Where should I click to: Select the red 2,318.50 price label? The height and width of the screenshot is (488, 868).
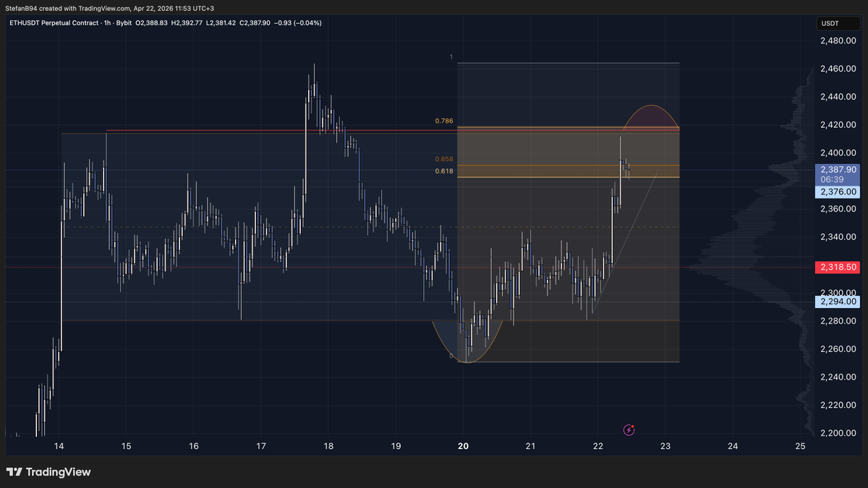click(839, 267)
